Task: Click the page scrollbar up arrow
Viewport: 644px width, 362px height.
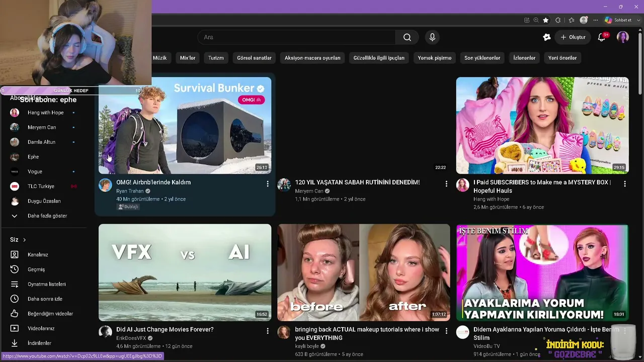Action: click(641, 31)
